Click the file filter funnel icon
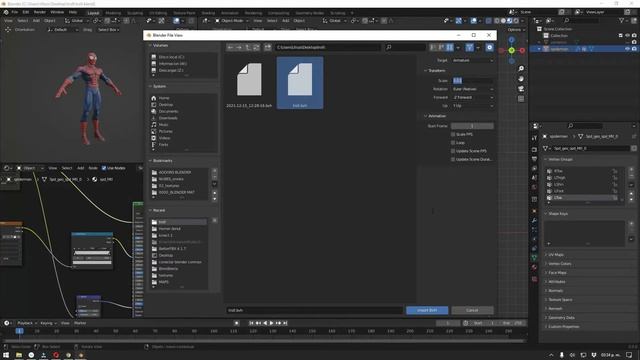Image resolution: width=640 pixels, height=360 pixels. coord(470,47)
